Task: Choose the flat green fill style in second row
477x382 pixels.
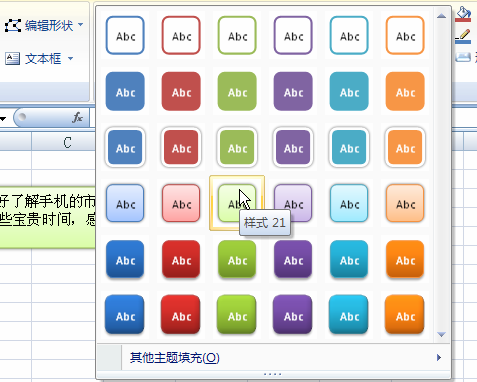Action: pos(237,91)
